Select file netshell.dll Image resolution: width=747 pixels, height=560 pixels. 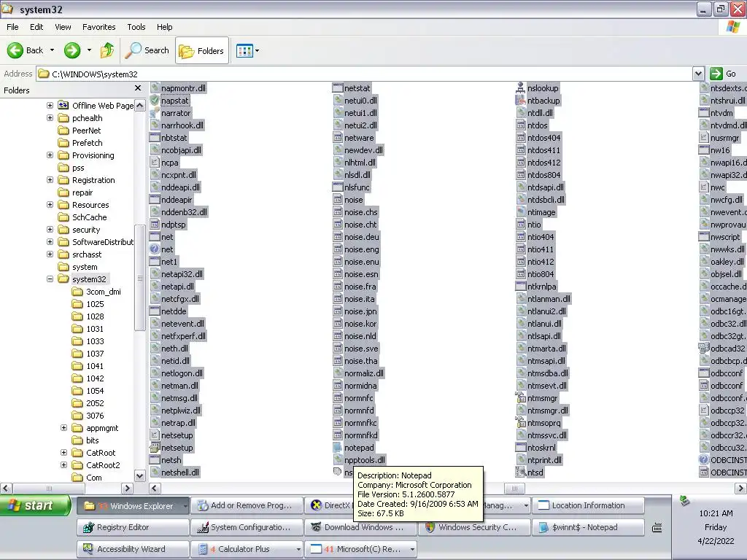180,472
